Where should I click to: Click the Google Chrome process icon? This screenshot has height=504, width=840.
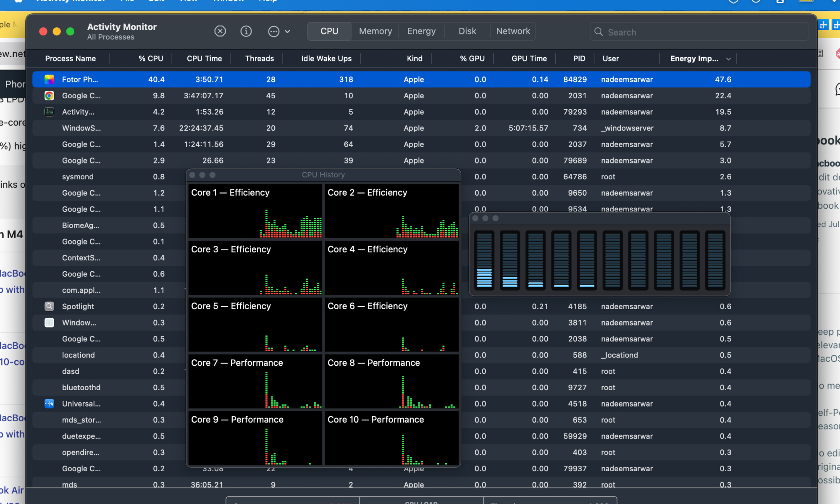[49, 96]
